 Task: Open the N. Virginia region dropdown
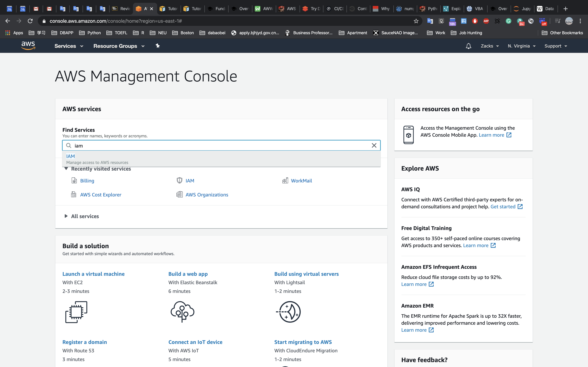pos(521,46)
